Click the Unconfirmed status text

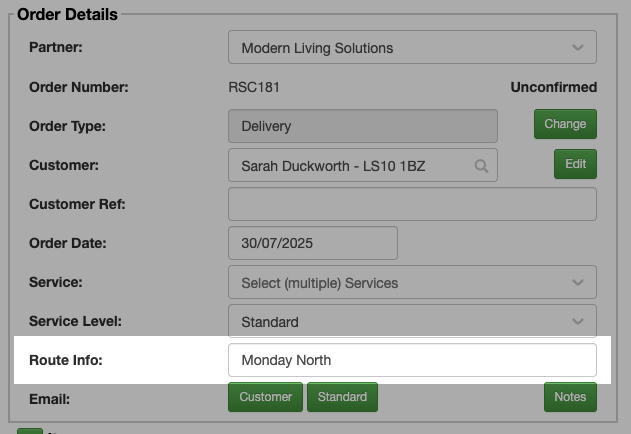[553, 87]
